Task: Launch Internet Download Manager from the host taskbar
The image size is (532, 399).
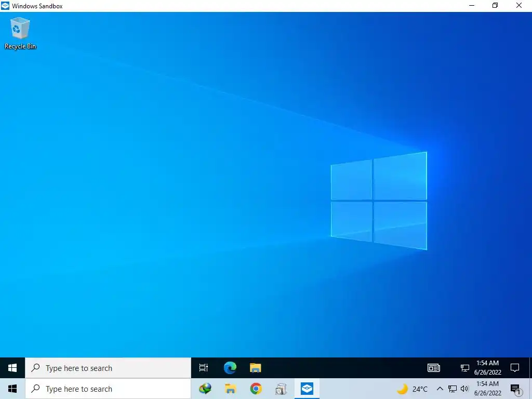Action: click(205, 389)
